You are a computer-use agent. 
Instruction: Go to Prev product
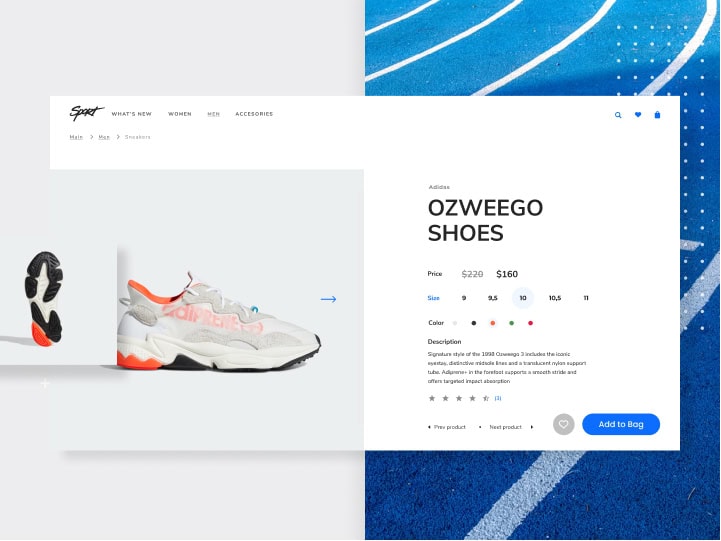pos(450,427)
